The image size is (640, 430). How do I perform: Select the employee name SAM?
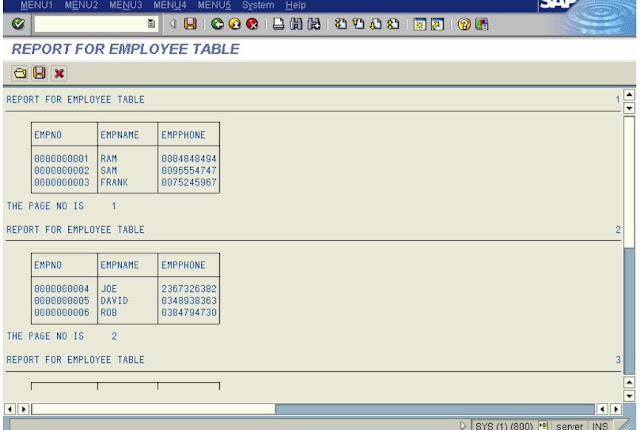coord(109,171)
